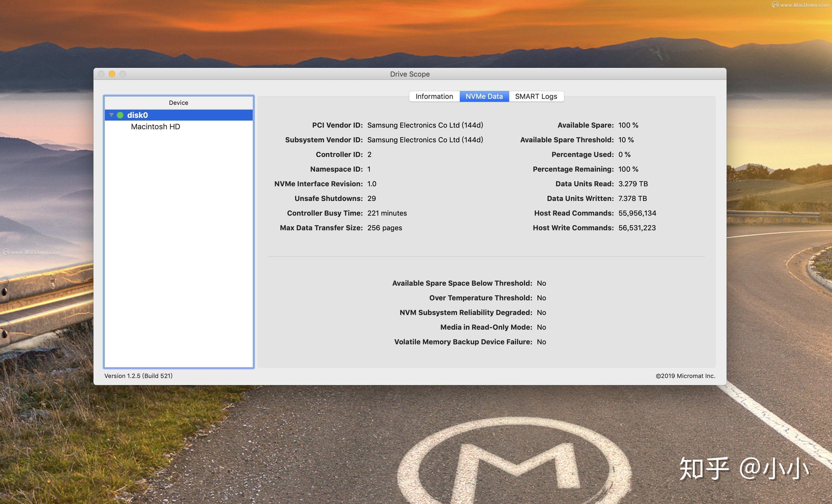The width and height of the screenshot is (832, 504).
Task: Select the disk0 device entry
Action: click(x=137, y=115)
